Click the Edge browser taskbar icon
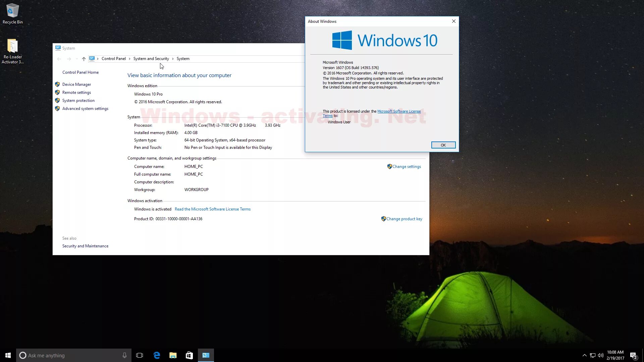 [x=157, y=355]
